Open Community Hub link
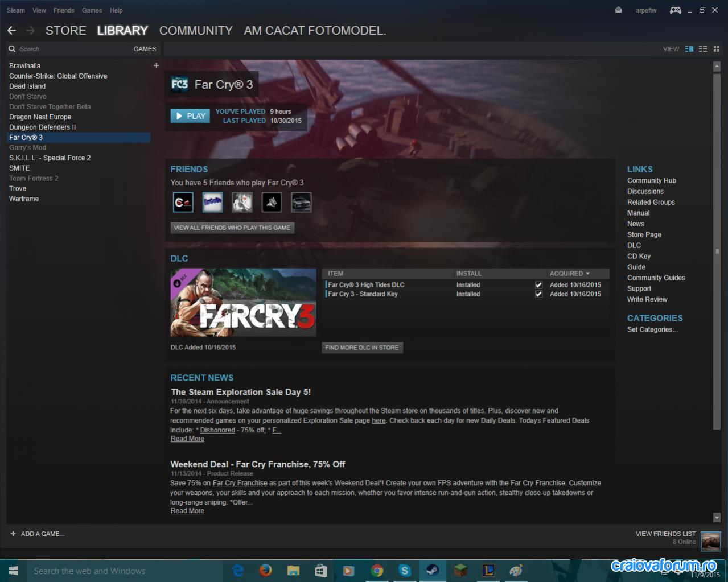Image resolution: width=728 pixels, height=582 pixels. (x=652, y=181)
